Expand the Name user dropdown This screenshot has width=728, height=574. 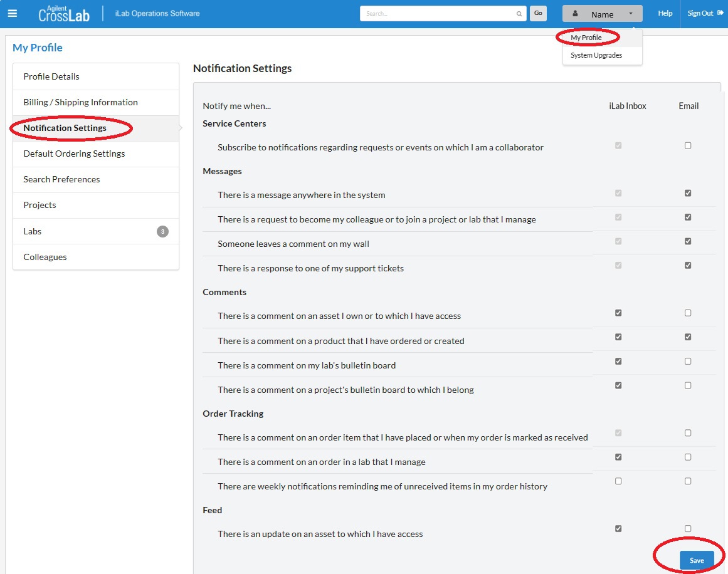603,14
